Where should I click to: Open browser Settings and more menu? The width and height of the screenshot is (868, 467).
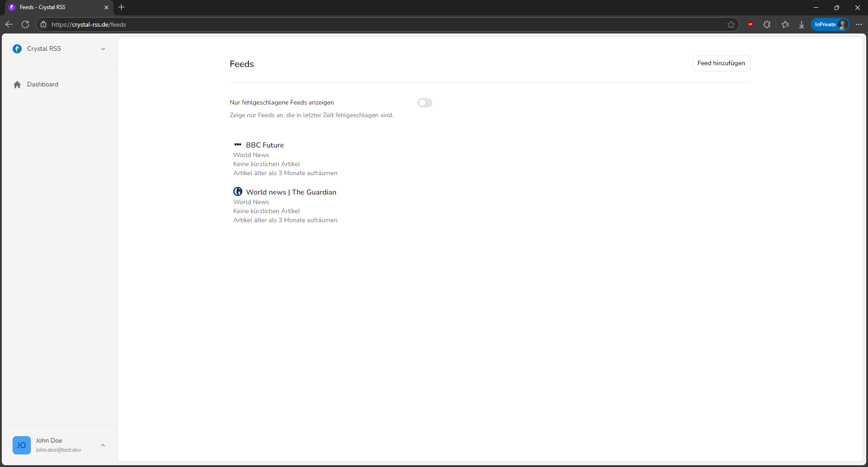[x=859, y=24]
